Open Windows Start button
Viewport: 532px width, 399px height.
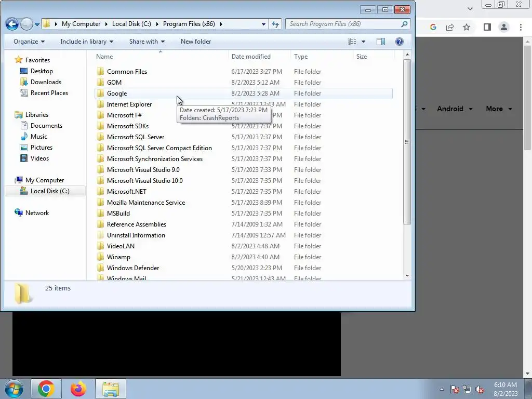14,389
